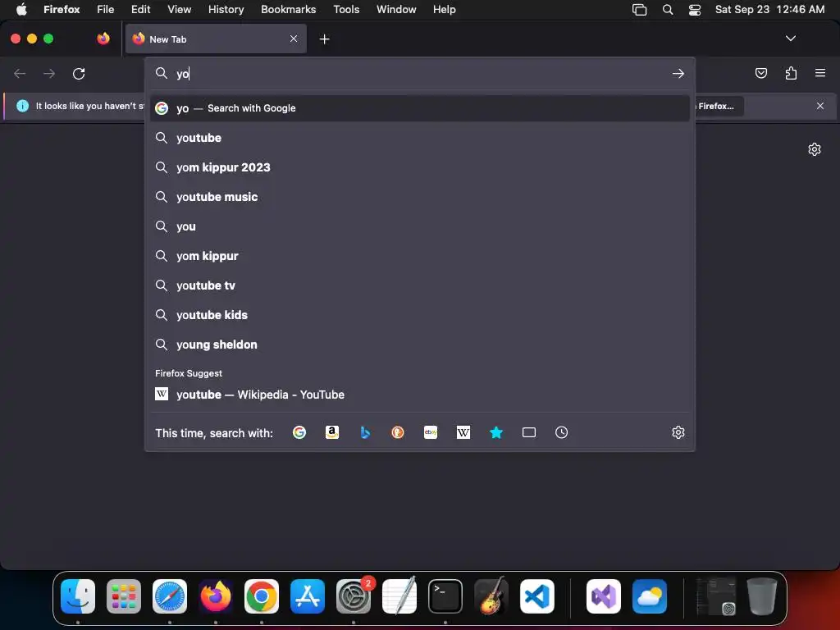Search open tabs using the tabs icon
This screenshot has height=630, width=840.
tap(529, 432)
